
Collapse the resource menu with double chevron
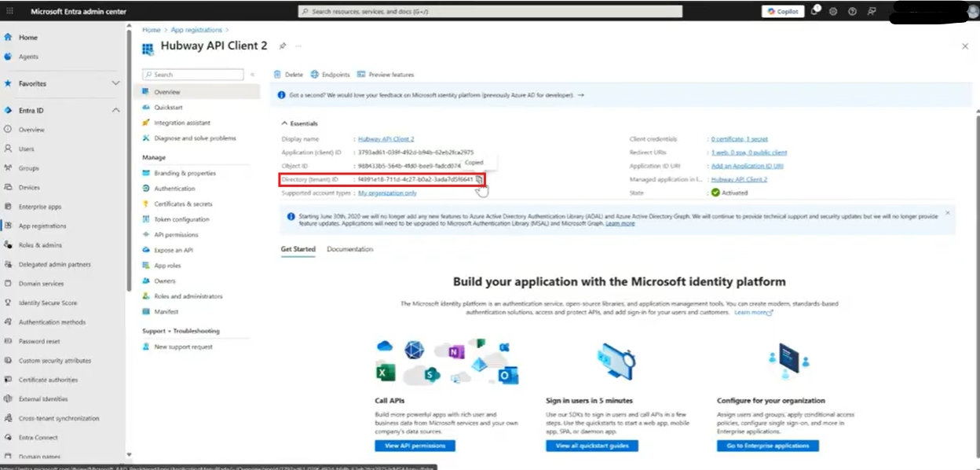(x=252, y=75)
